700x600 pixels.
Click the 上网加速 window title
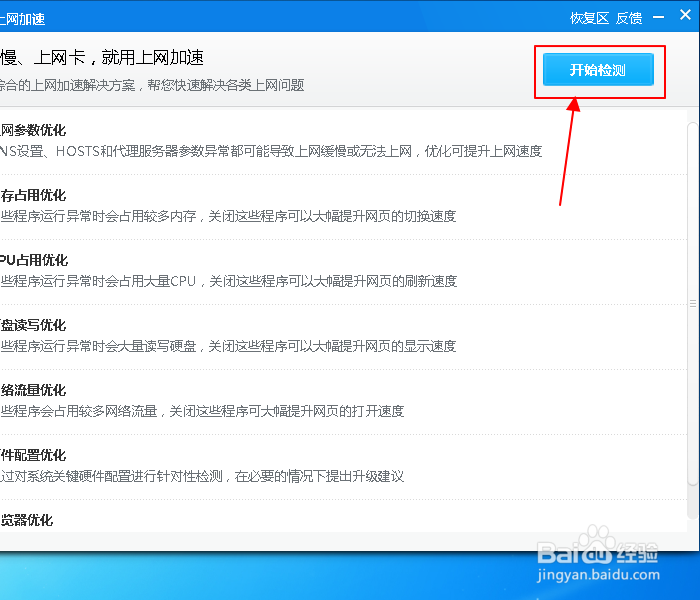(x=22, y=19)
